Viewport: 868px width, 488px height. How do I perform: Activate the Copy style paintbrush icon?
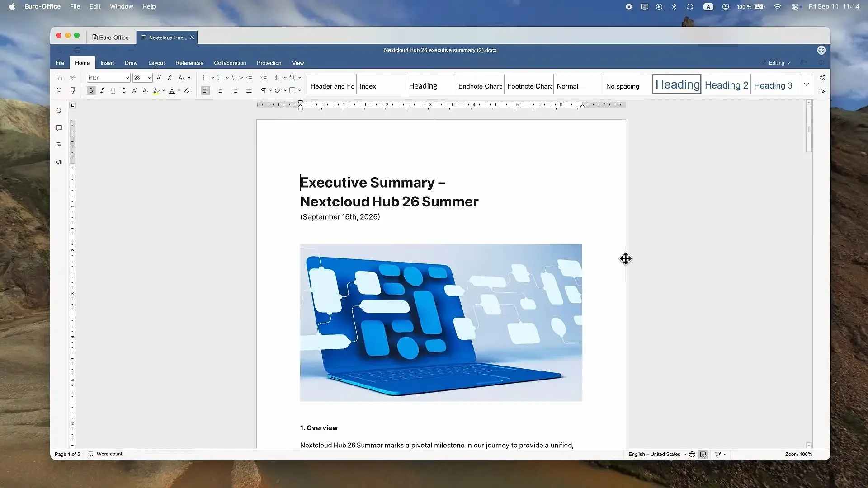coord(73,90)
